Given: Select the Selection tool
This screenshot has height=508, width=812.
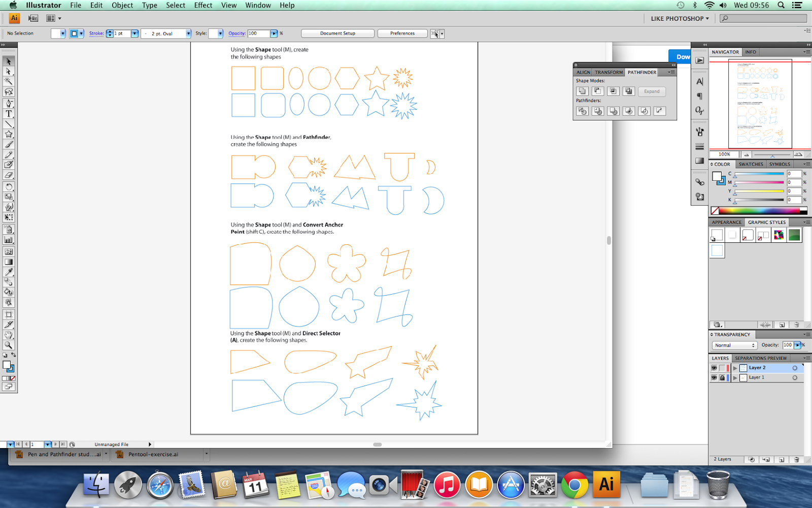Looking at the screenshot, I should tap(8, 60).
